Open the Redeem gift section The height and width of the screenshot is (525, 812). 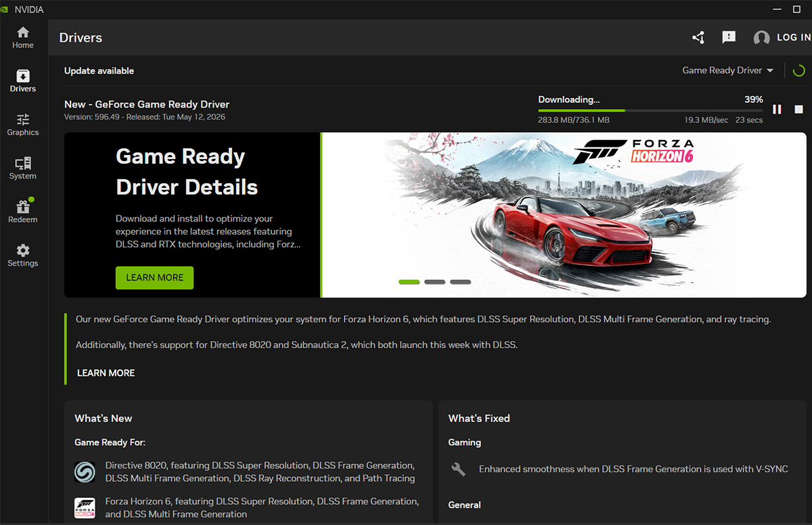pos(23,212)
